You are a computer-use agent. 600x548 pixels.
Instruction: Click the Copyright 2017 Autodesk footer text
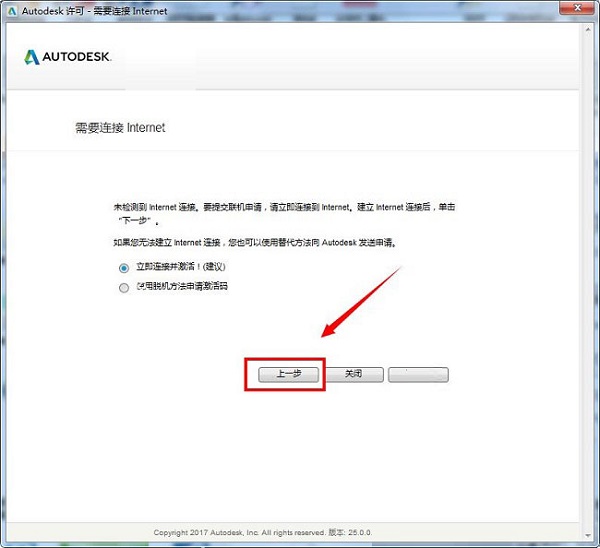click(262, 532)
